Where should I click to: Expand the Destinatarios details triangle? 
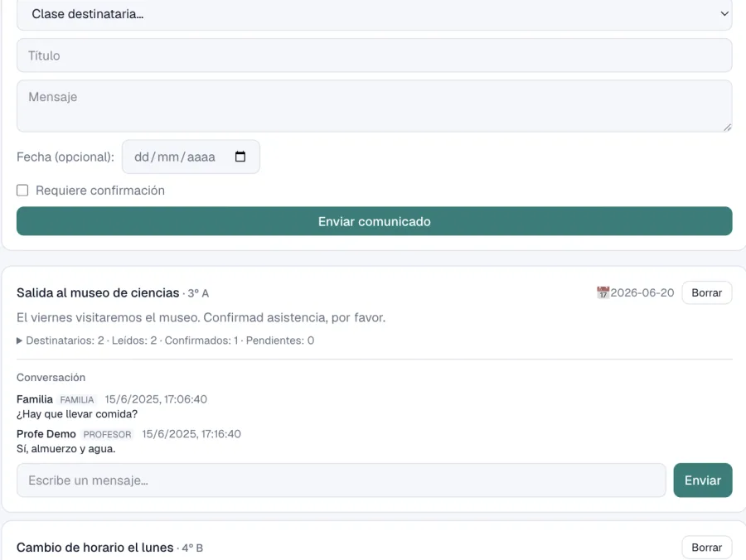click(20, 340)
